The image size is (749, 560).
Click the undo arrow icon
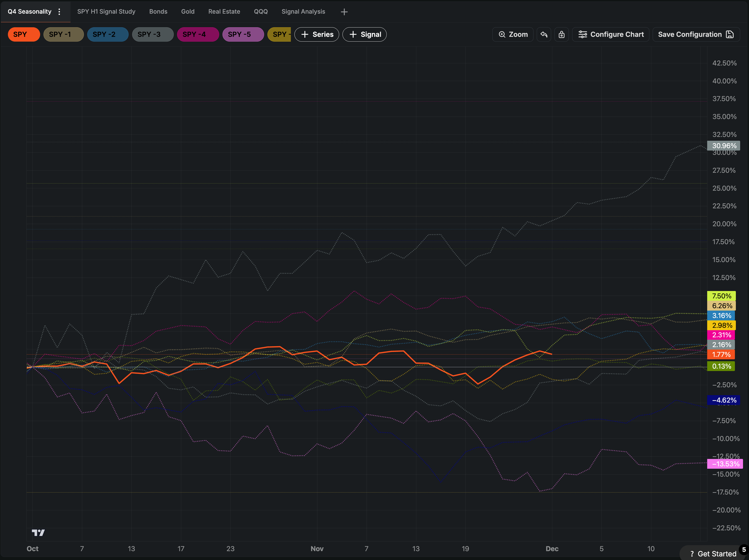pyautogui.click(x=544, y=34)
